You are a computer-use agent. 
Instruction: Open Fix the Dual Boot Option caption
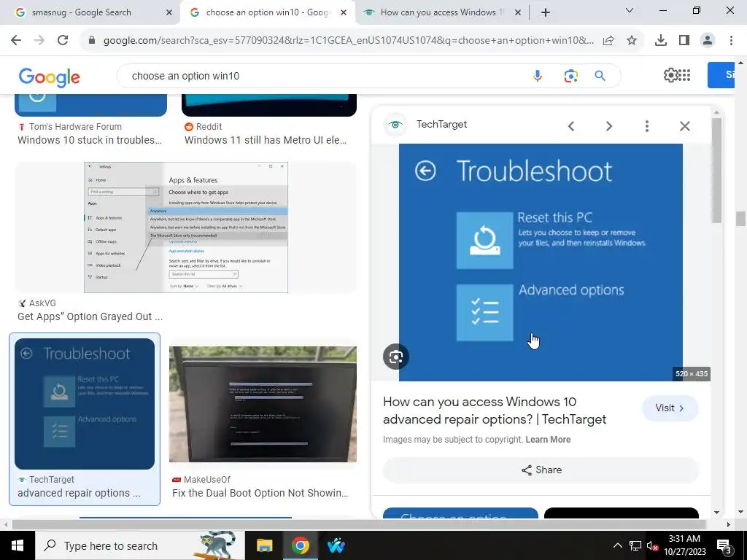[x=260, y=493]
